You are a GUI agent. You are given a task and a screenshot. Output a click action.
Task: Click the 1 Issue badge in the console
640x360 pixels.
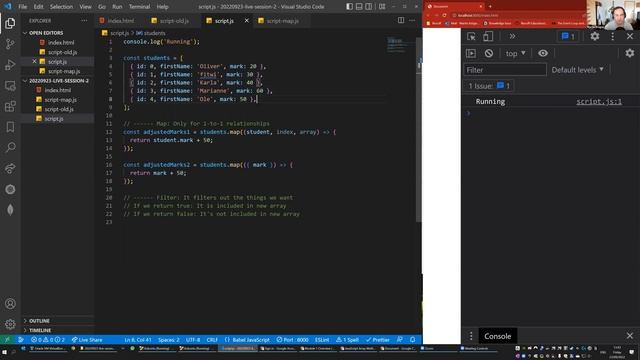coord(489,86)
